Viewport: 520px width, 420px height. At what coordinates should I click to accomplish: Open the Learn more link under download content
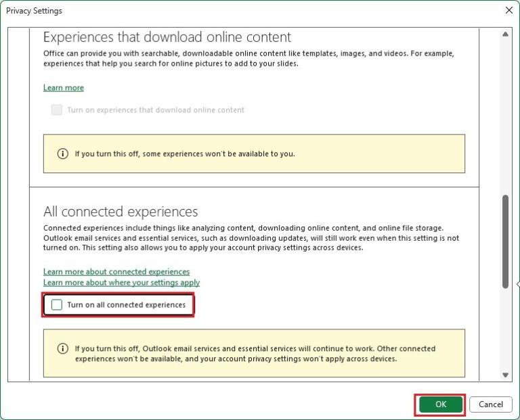click(x=64, y=88)
